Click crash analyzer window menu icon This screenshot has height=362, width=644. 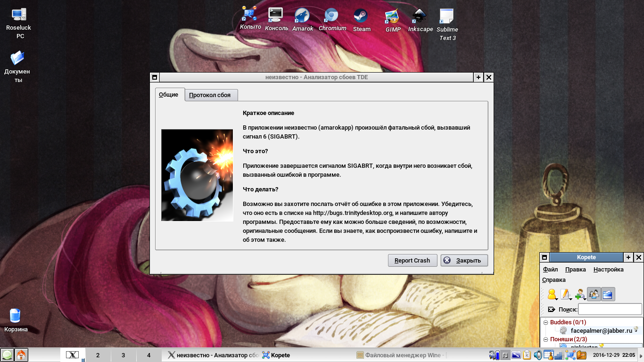[x=154, y=77]
